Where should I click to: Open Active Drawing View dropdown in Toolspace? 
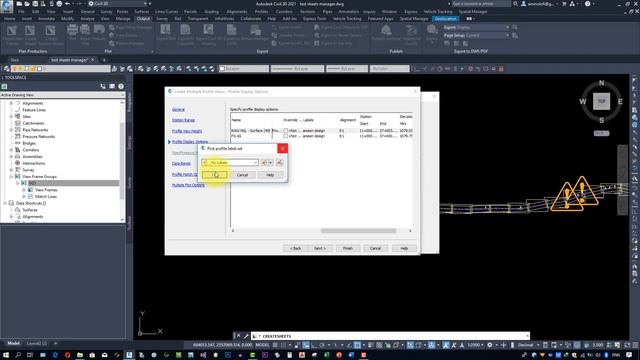(x=62, y=95)
